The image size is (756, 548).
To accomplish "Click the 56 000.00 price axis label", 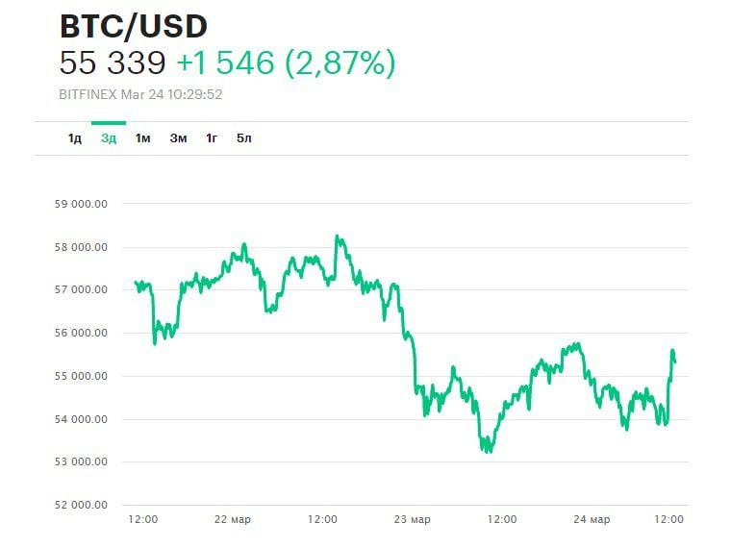I will pos(81,333).
